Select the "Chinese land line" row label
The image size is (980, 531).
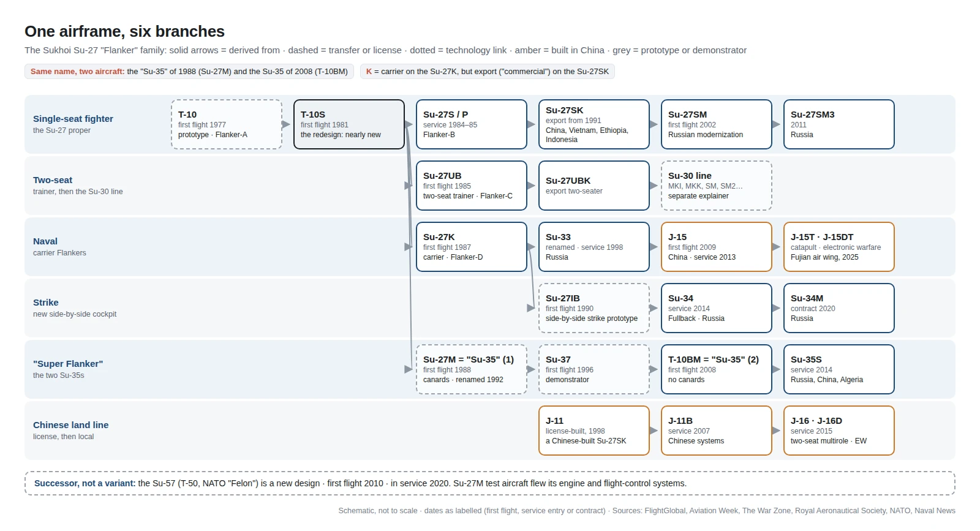coord(70,425)
